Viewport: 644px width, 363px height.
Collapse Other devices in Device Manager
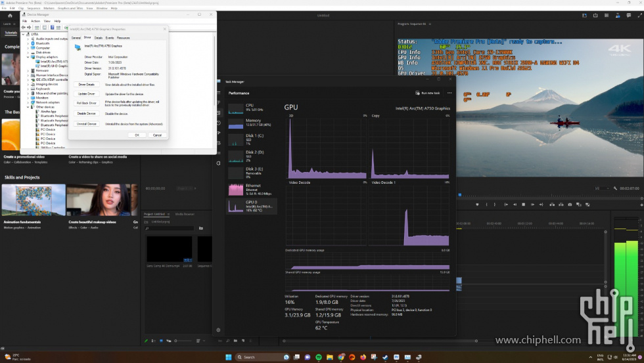point(28,107)
